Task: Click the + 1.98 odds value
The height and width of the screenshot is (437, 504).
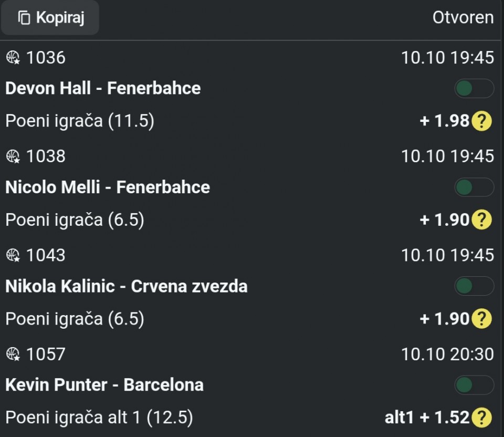Action: 444,121
